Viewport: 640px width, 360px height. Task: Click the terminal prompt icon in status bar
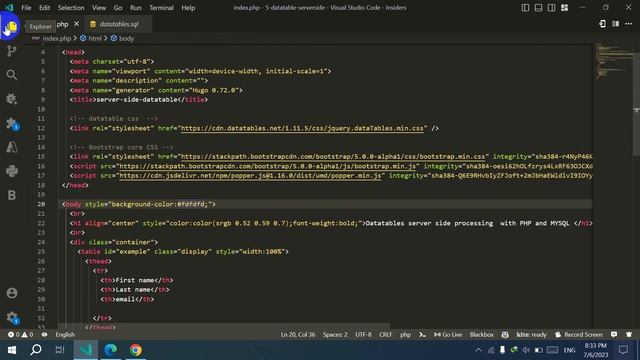[422, 334]
